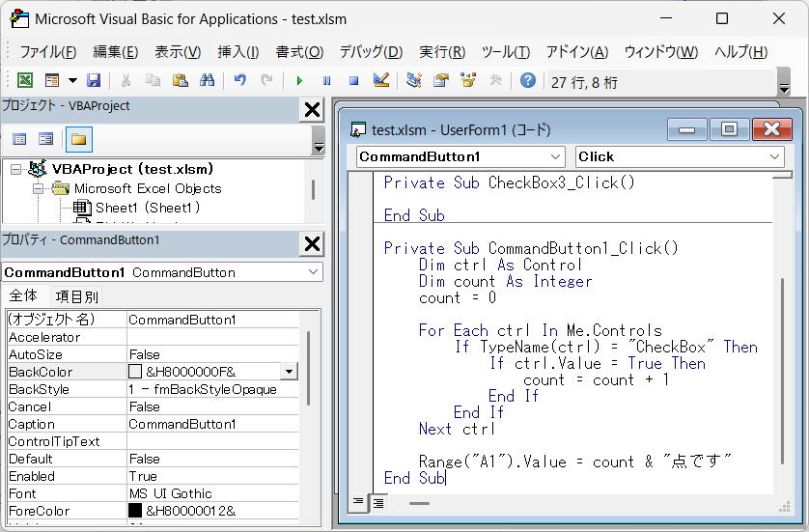Click the BackColor color swatch
Image resolution: width=809 pixels, height=532 pixels.
(x=135, y=372)
